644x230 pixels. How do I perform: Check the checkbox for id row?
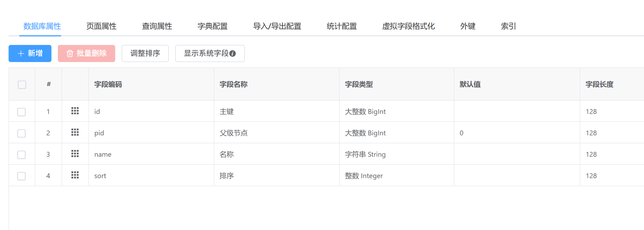21,112
